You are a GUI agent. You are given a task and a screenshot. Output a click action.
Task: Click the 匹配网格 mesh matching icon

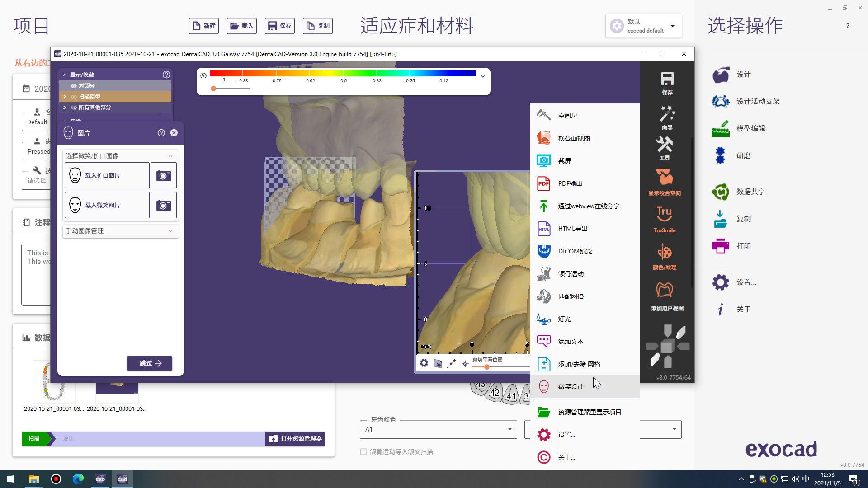pyautogui.click(x=544, y=296)
